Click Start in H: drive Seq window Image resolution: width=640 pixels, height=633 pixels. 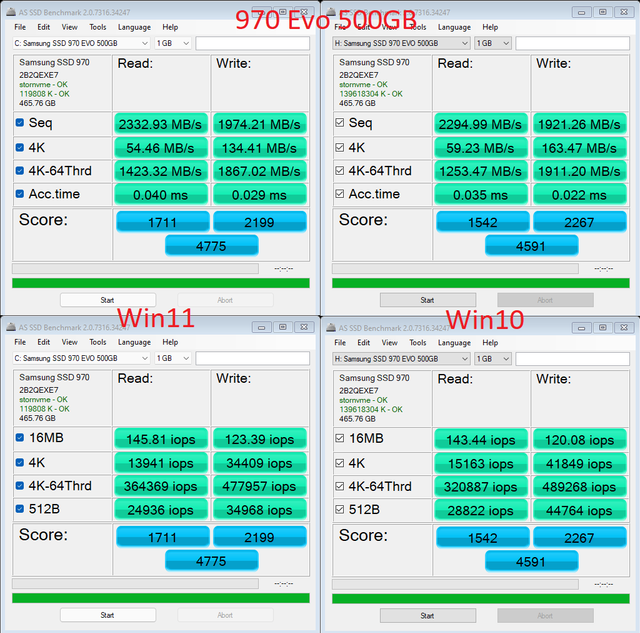coord(428,300)
